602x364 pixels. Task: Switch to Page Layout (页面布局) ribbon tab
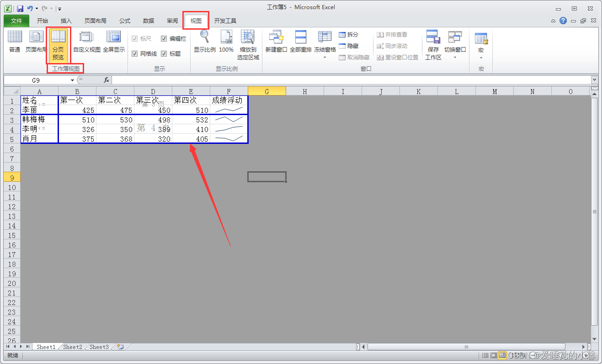click(x=96, y=21)
